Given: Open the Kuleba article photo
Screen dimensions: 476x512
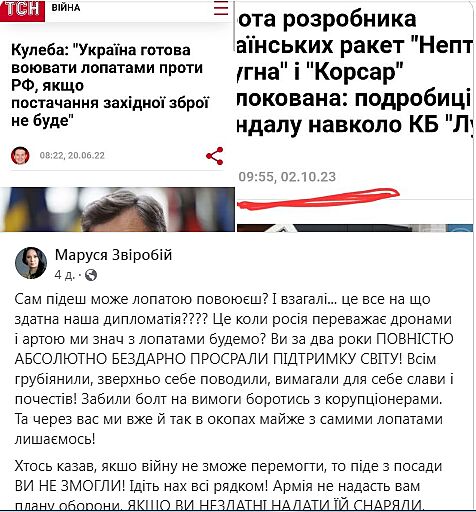Looking at the screenshot, I should [x=117, y=209].
